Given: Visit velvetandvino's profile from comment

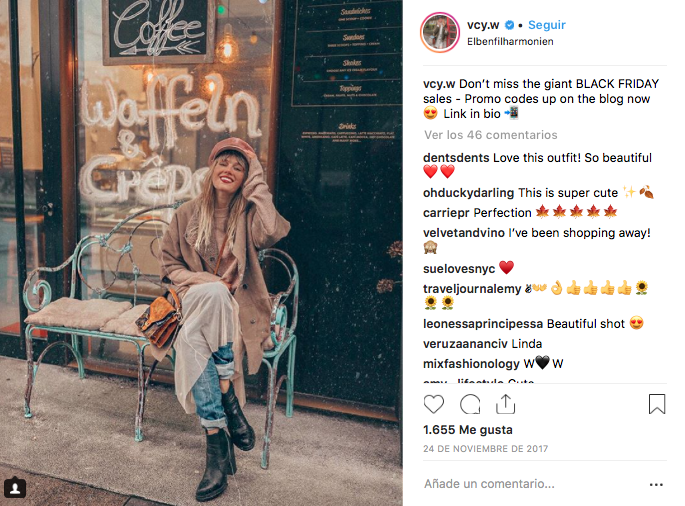Looking at the screenshot, I should 464,233.
